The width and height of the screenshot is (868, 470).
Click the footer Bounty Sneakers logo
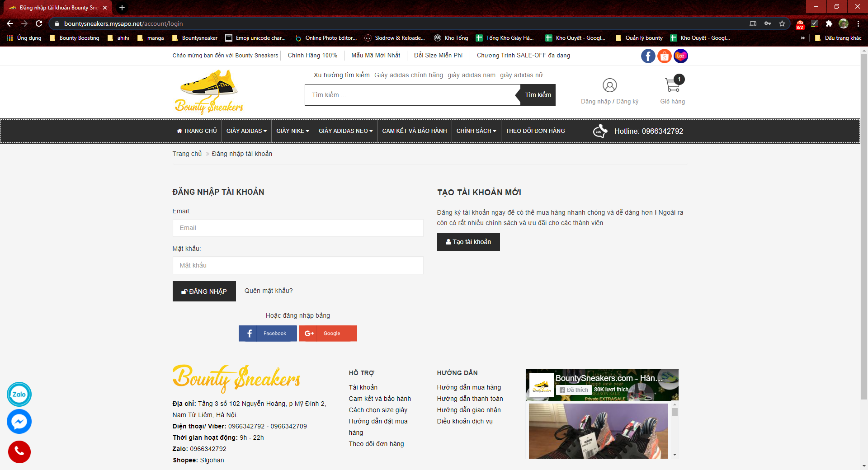click(236, 379)
